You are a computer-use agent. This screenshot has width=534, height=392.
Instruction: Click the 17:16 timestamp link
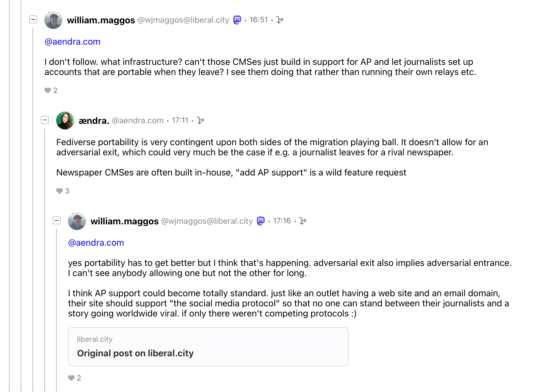[282, 221]
